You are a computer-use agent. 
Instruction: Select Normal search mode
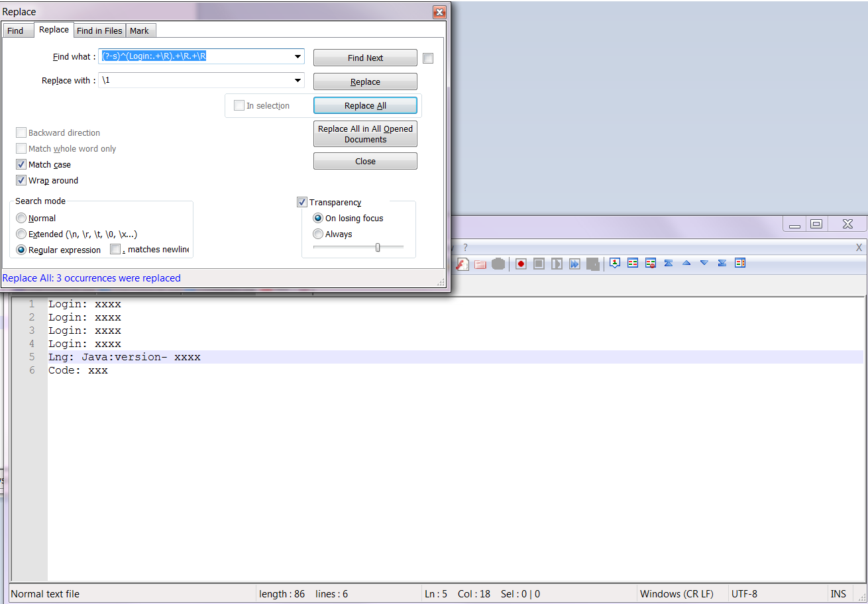21,218
